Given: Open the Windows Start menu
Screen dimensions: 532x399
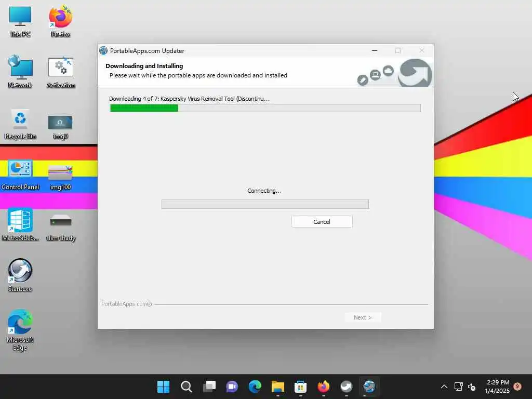Looking at the screenshot, I should [x=163, y=387].
